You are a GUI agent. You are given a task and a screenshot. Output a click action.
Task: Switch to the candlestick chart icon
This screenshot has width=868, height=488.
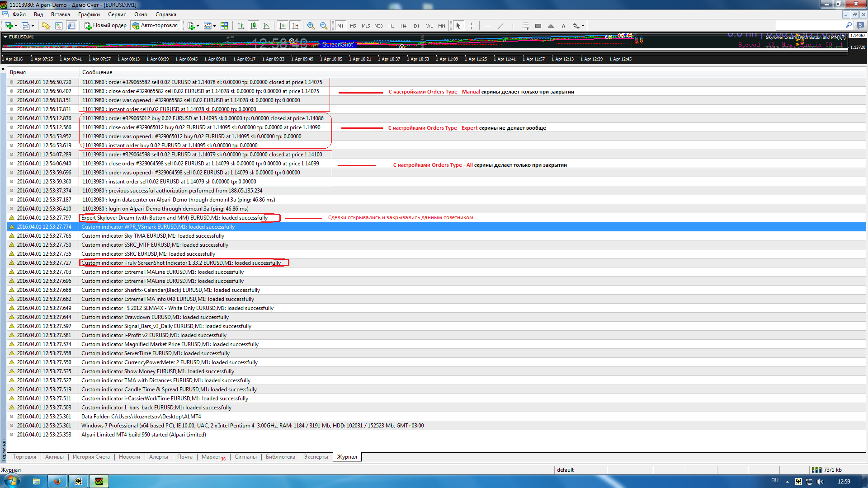click(254, 26)
